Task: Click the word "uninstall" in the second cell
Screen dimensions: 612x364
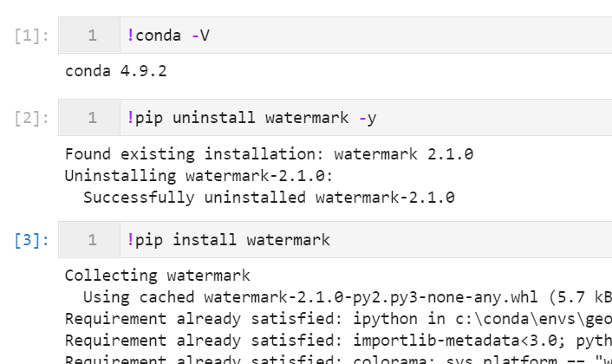Action: point(213,117)
